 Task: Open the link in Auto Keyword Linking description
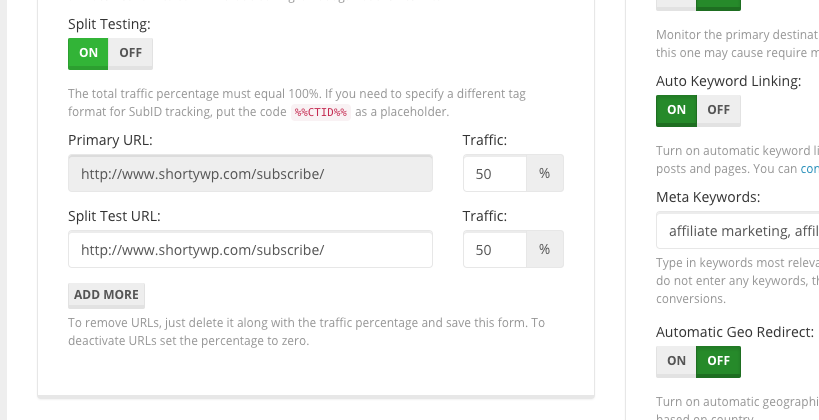[809, 169]
